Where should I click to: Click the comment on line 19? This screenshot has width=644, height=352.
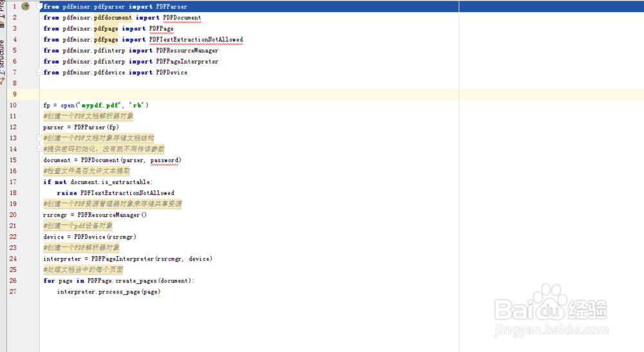pyautogui.click(x=113, y=204)
